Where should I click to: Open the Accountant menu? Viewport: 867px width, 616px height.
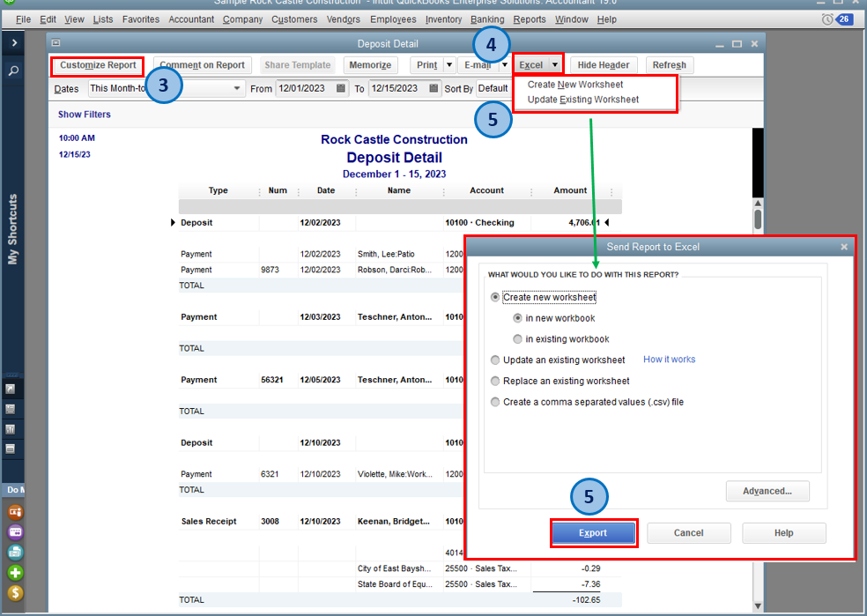[191, 19]
